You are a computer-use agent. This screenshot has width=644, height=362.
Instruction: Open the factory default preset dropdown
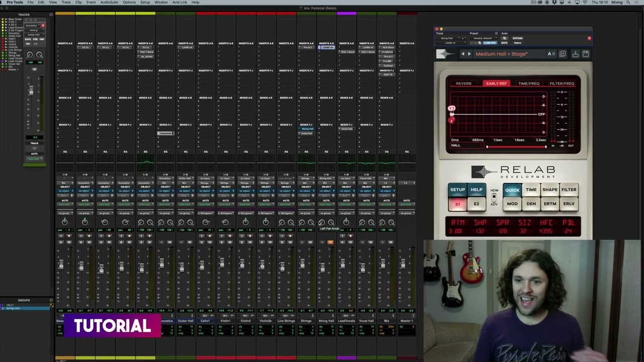point(482,38)
